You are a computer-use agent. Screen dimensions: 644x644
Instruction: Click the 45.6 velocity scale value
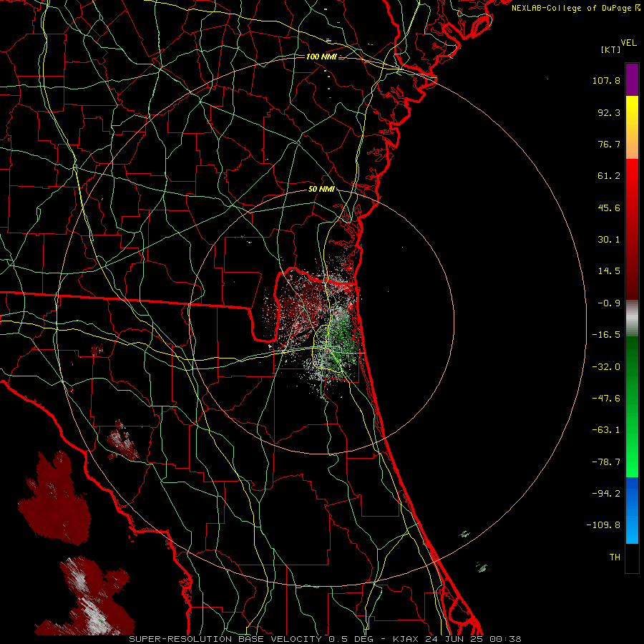[609, 208]
